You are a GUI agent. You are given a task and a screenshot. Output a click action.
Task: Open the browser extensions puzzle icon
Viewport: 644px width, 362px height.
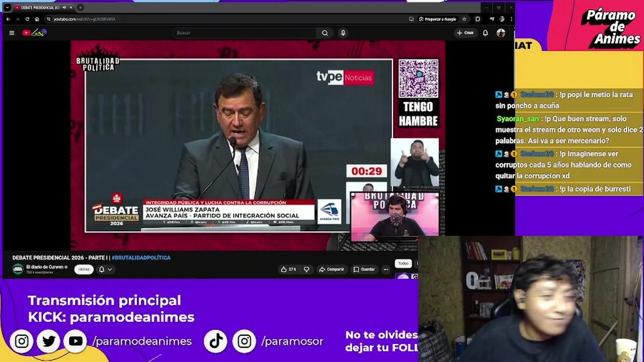(x=477, y=19)
